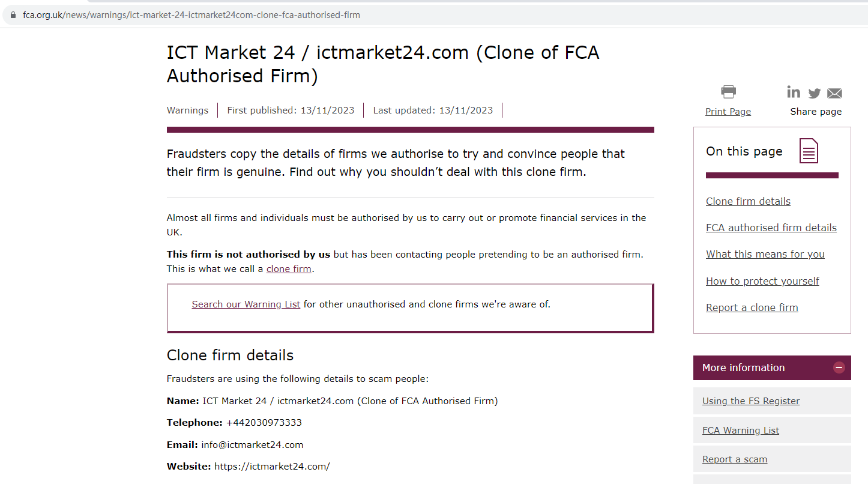Jump to Clone firm details section
This screenshot has height=484, width=868.
748,201
